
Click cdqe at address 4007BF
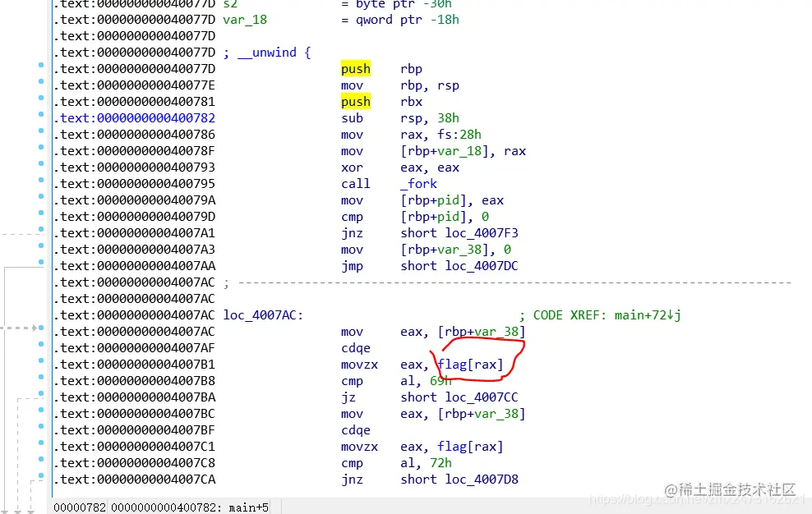tap(356, 430)
